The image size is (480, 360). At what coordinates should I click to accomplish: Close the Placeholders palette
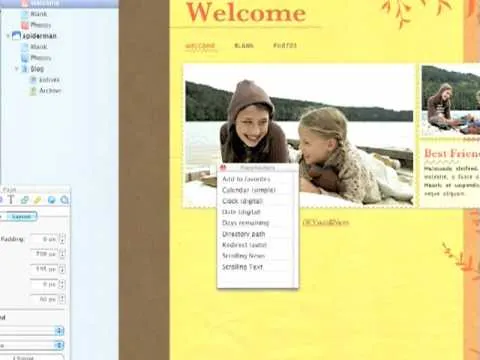(223, 168)
